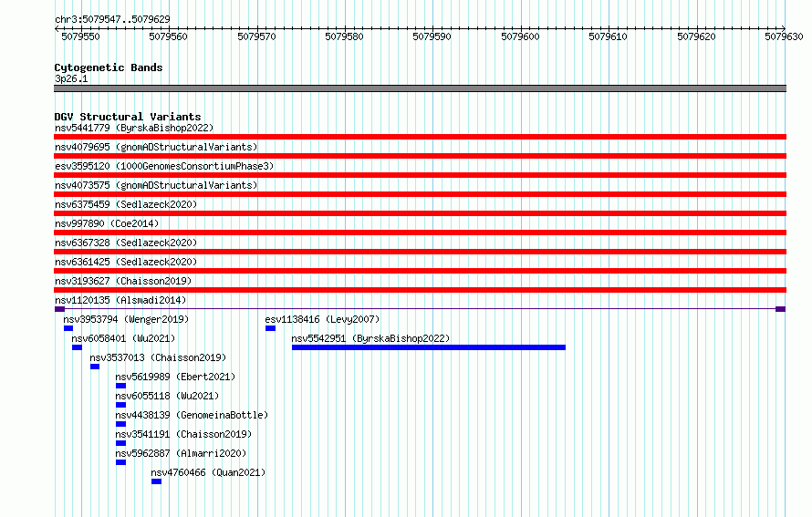Viewport: 812px width, 517px height.
Task: Select nsv4073575 gnomAD variant label
Action: point(156,185)
